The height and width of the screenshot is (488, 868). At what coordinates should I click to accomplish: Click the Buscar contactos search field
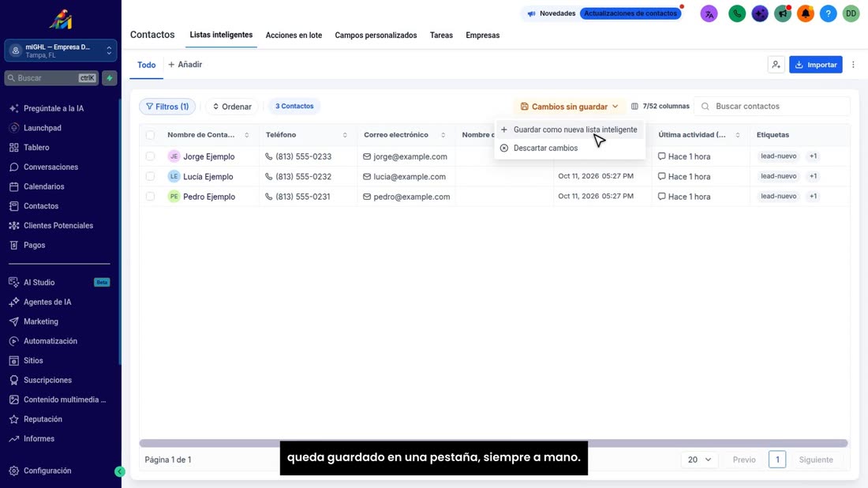click(772, 107)
